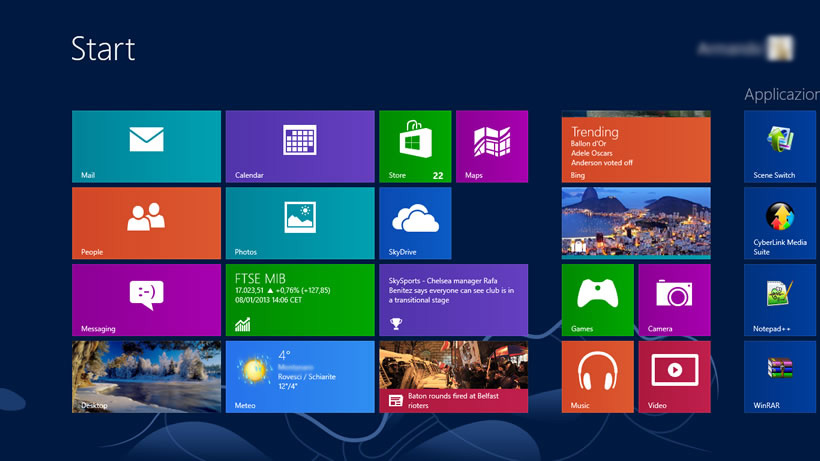
Task: Open the city night photo tile
Action: [636, 223]
